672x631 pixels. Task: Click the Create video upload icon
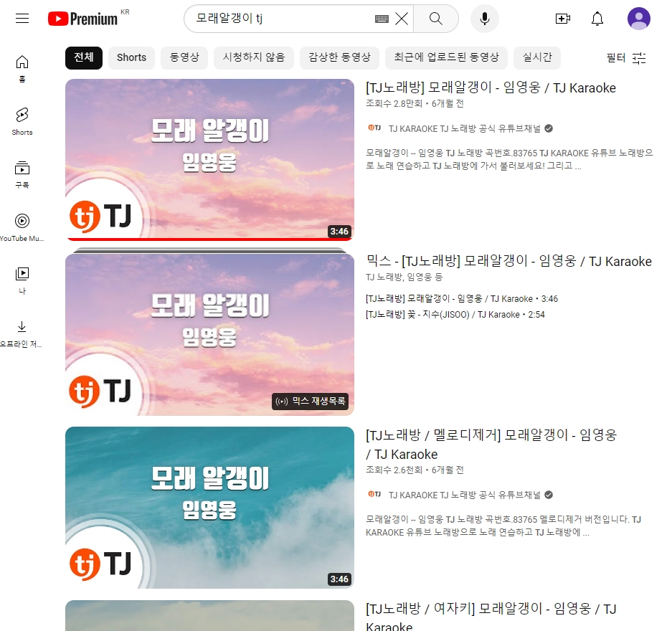pos(563,19)
